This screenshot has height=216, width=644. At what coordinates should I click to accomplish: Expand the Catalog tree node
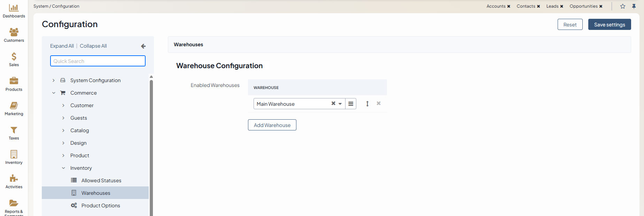(x=63, y=130)
